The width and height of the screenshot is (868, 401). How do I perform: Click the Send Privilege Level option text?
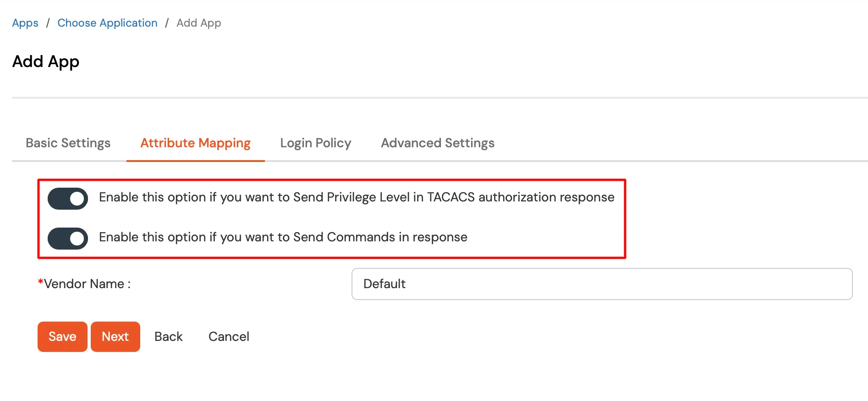(x=356, y=197)
